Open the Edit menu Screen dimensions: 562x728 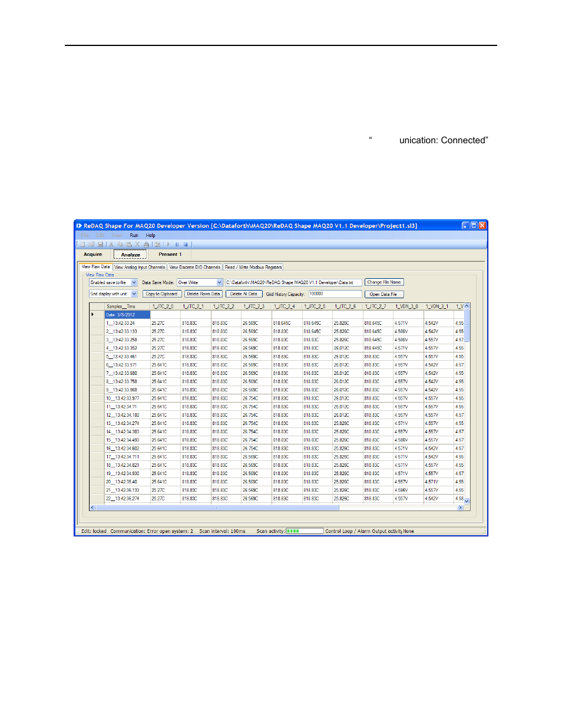[100, 235]
